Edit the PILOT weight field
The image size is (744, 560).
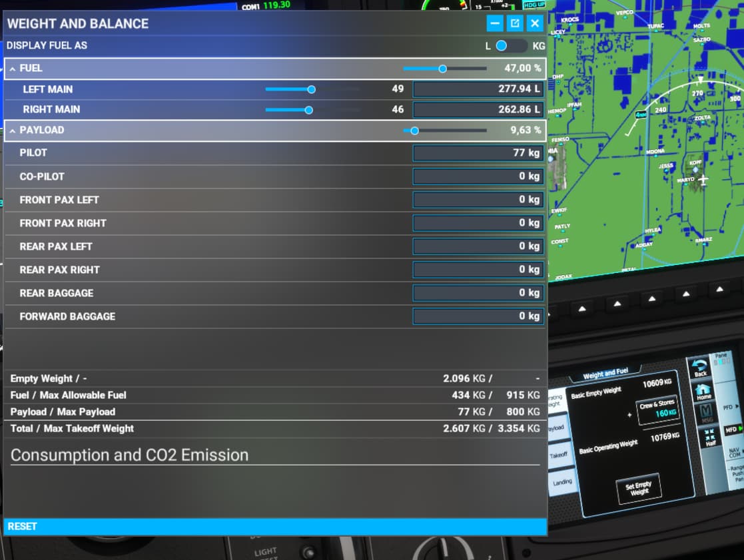click(478, 153)
